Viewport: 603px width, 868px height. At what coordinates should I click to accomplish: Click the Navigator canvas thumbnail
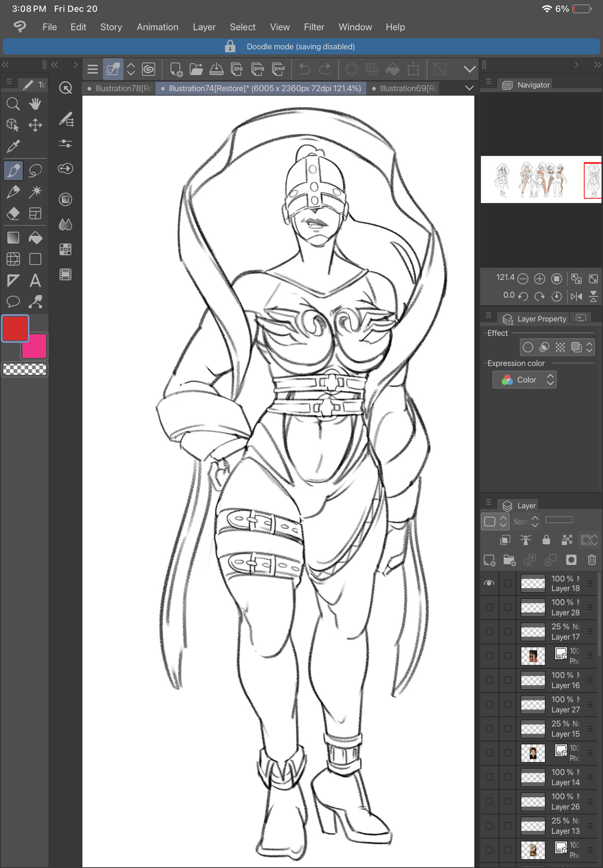541,180
